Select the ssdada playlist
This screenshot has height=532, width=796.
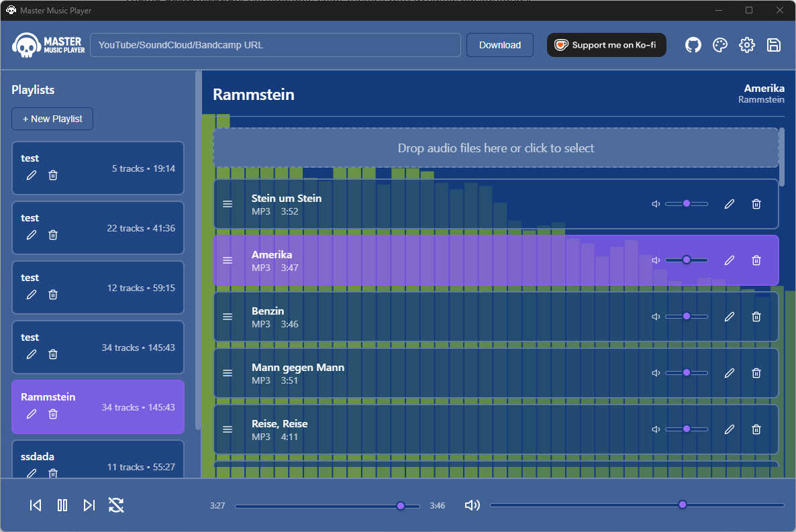(x=98, y=459)
